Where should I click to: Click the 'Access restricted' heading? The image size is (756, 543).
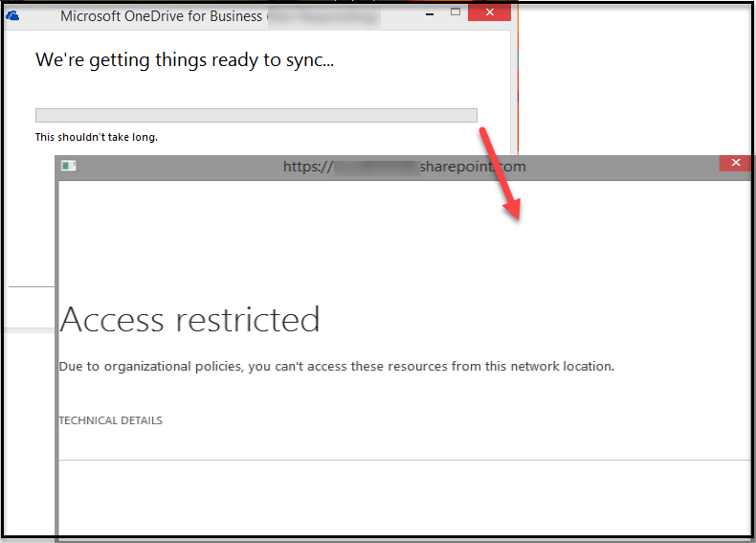(x=189, y=319)
